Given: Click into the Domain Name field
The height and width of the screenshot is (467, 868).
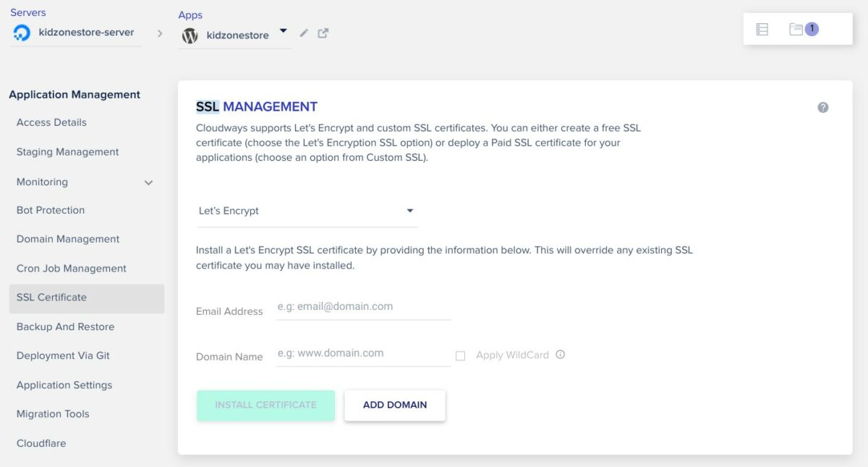Looking at the screenshot, I should click(x=363, y=354).
